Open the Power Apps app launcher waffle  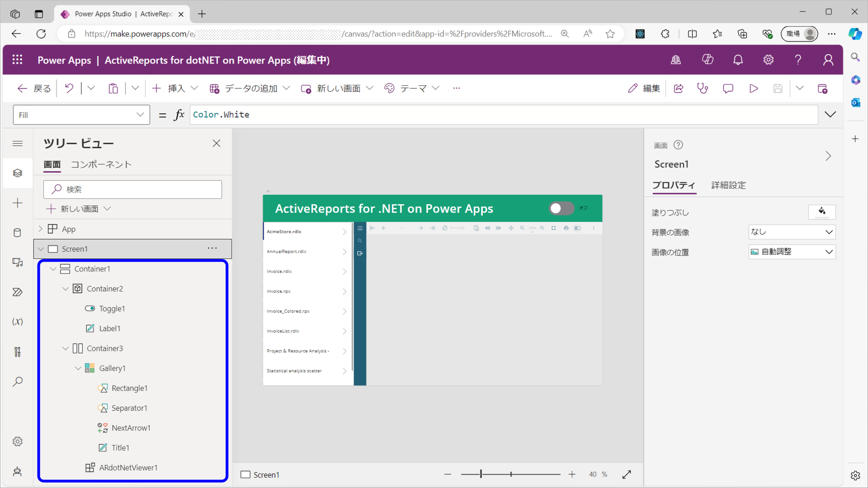click(17, 60)
